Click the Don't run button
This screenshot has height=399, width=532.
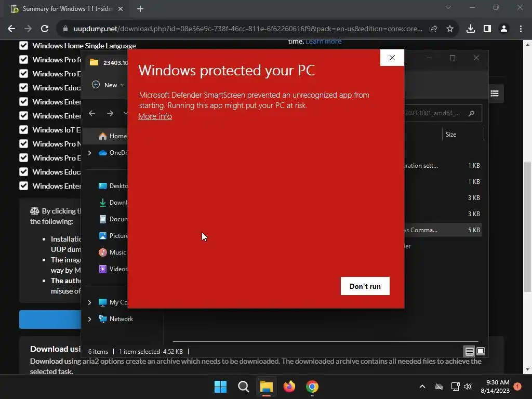coord(365,286)
